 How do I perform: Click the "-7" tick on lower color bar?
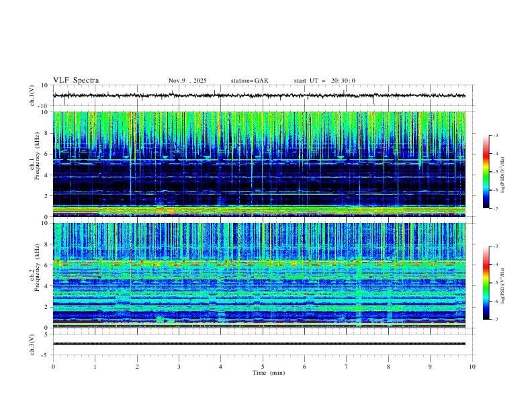pyautogui.click(x=495, y=320)
